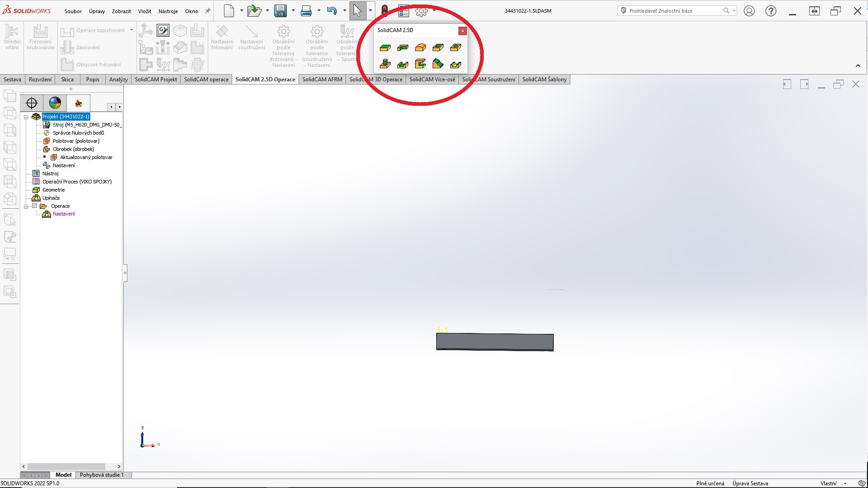Activate the Select cursor tool
The width and height of the screenshot is (868, 488).
point(358,11)
